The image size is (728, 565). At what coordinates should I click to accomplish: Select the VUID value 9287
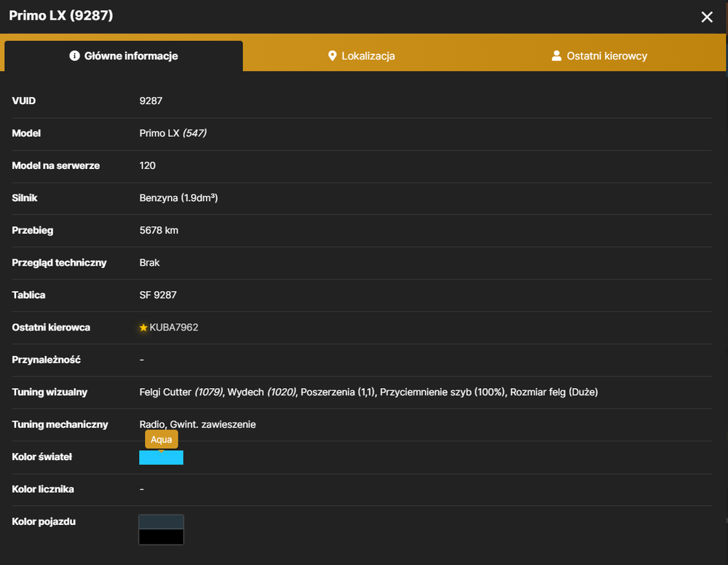click(x=151, y=100)
